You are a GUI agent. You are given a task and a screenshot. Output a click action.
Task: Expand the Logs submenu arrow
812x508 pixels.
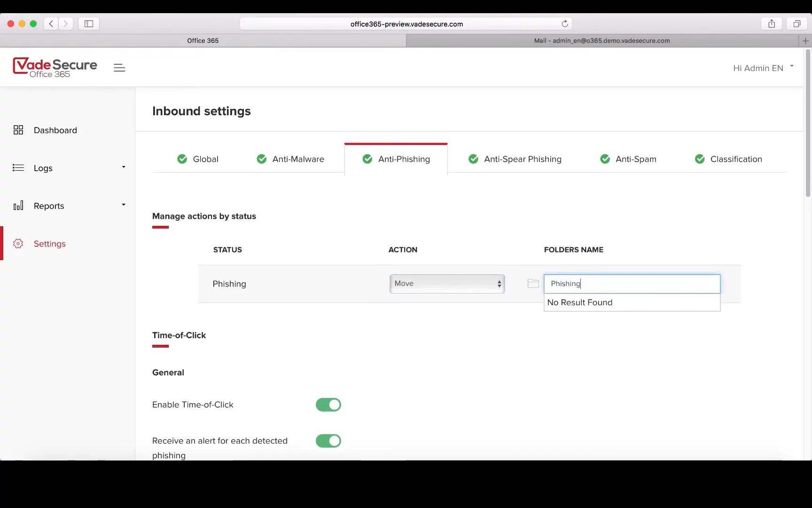pyautogui.click(x=124, y=167)
